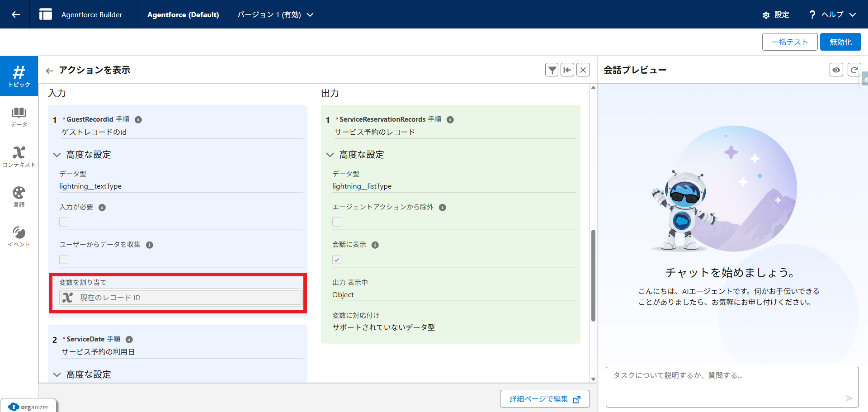Click the サポートされていないデータ型 text
The height and width of the screenshot is (412, 868).
(x=384, y=327)
